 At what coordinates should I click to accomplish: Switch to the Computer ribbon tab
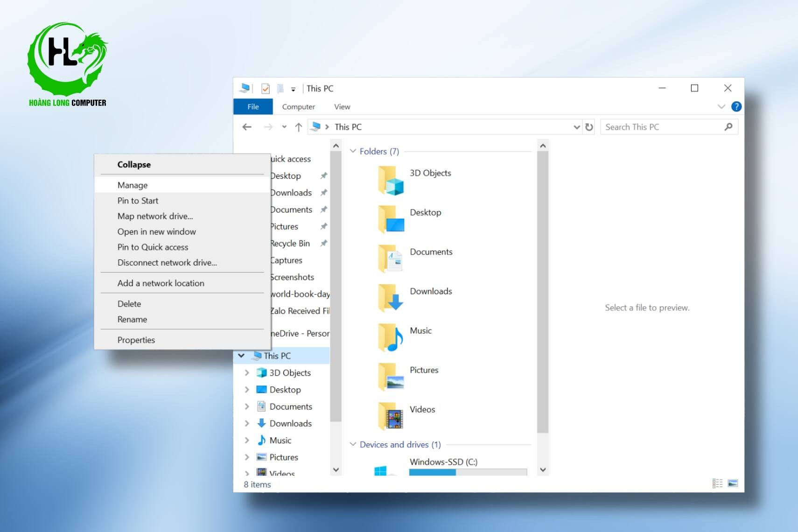[x=298, y=107]
